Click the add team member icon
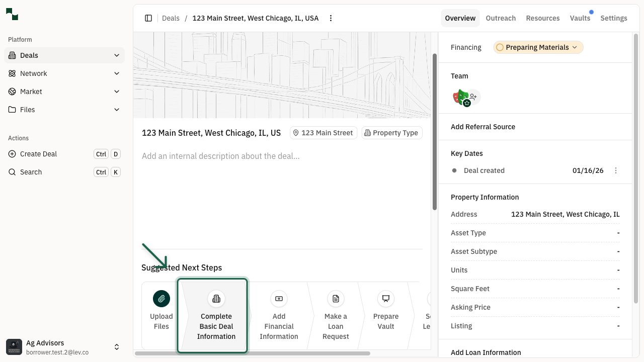The image size is (644, 362). tap(473, 97)
